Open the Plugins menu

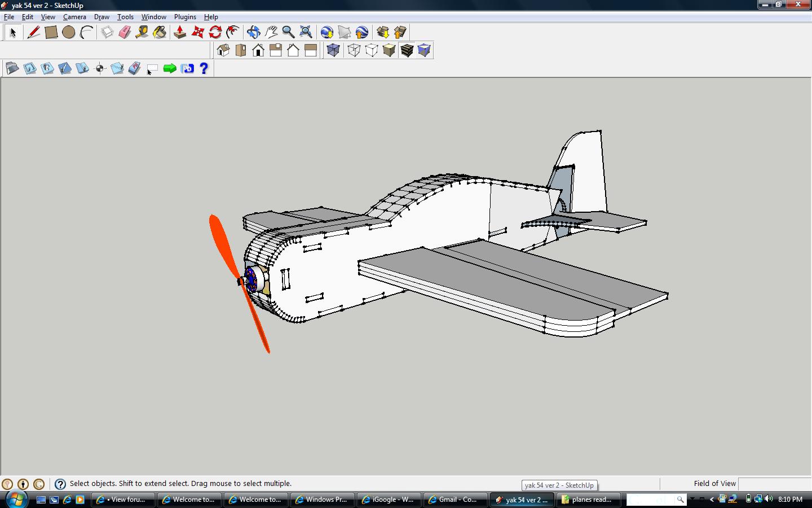click(185, 17)
